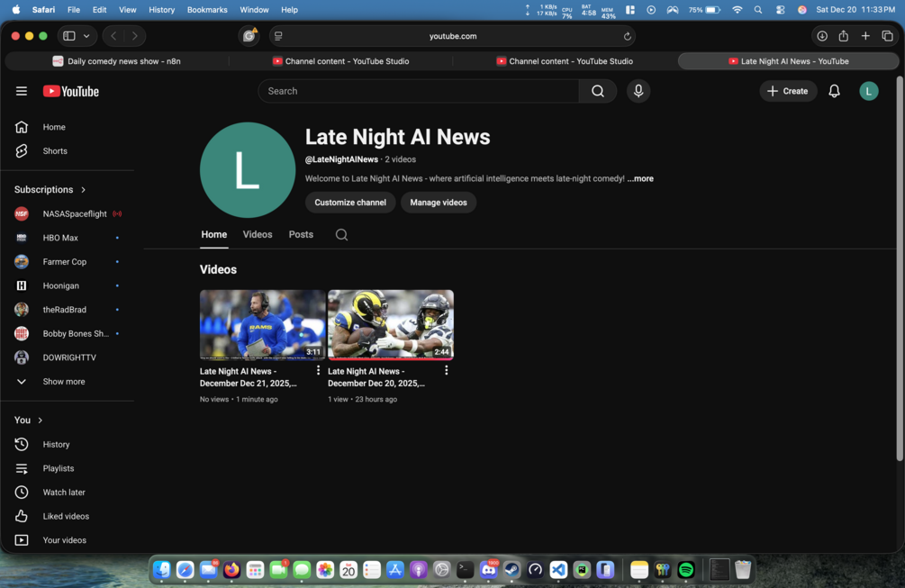This screenshot has height=588, width=905.
Task: Click the search magnifier button
Action: [598, 91]
